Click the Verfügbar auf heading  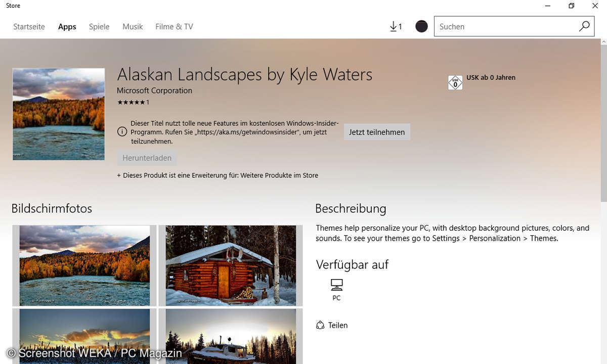click(x=352, y=264)
